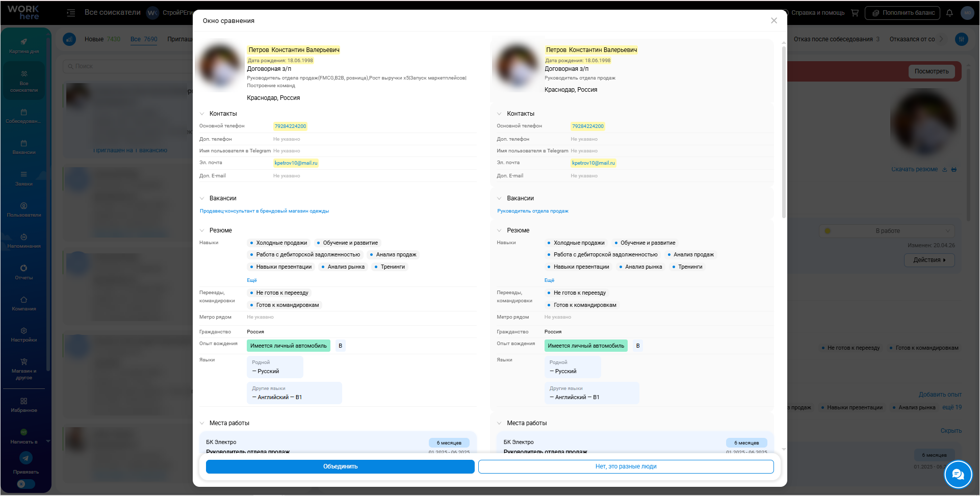Image resolution: width=980 pixels, height=496 pixels.
Task: Toggle the light/dark theme switch in the sidebar
Action: (x=26, y=484)
